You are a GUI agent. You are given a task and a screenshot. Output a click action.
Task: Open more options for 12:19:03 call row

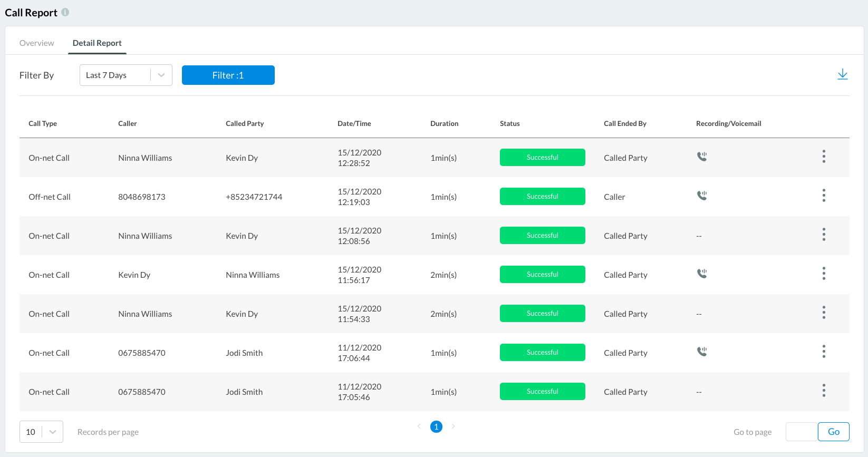click(824, 196)
